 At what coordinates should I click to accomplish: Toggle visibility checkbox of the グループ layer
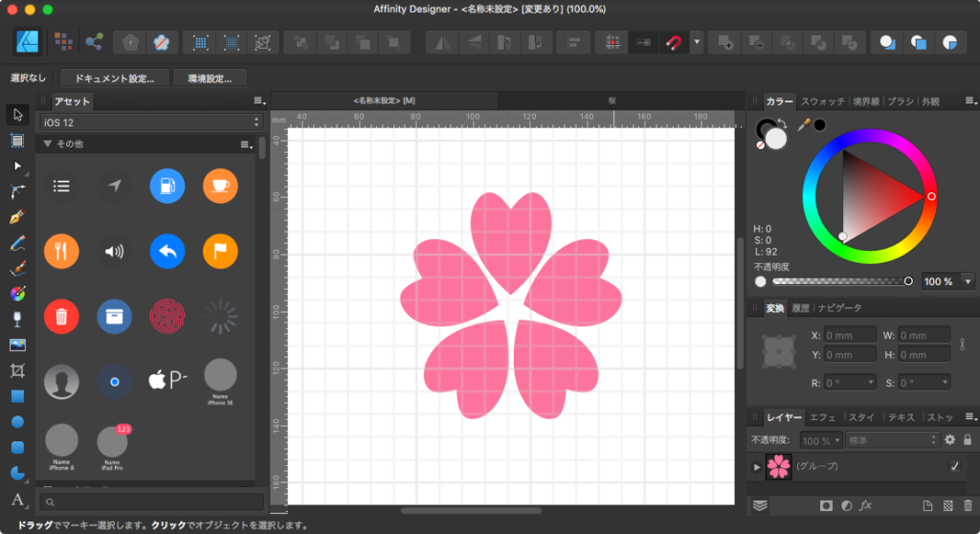pos(954,466)
